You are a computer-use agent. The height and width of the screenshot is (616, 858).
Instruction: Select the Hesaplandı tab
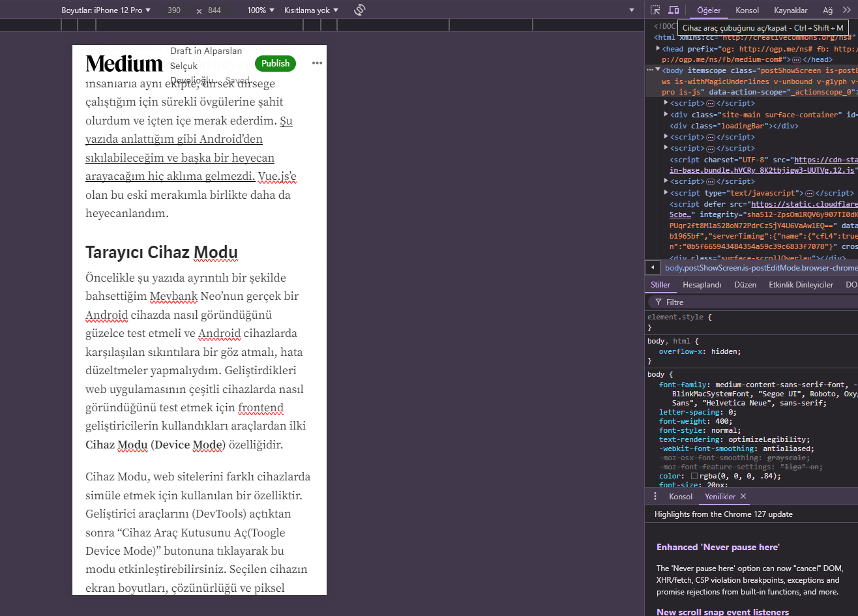pyautogui.click(x=702, y=285)
